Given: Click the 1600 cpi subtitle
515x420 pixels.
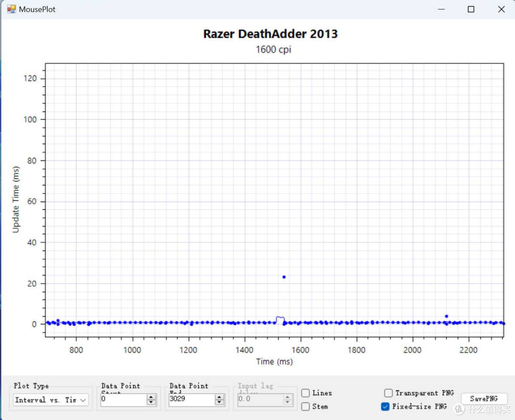Looking at the screenshot, I should point(273,50).
